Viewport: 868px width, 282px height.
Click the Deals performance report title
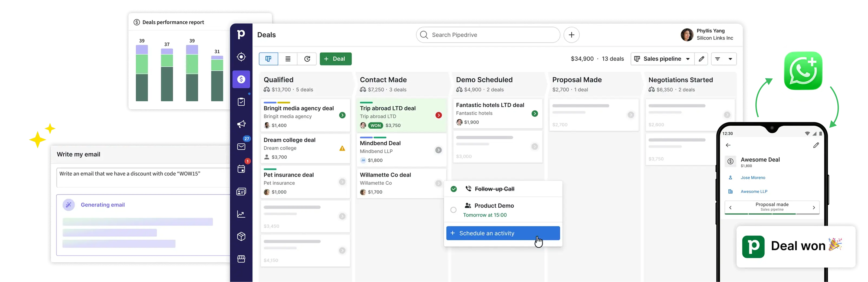pyautogui.click(x=173, y=22)
